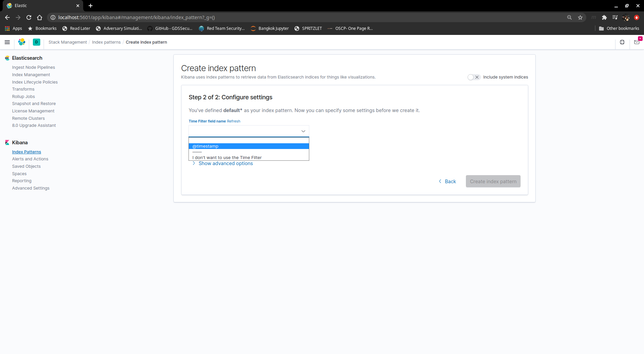
Task: Open Saved Objects in Kibana section
Action: (x=26, y=166)
